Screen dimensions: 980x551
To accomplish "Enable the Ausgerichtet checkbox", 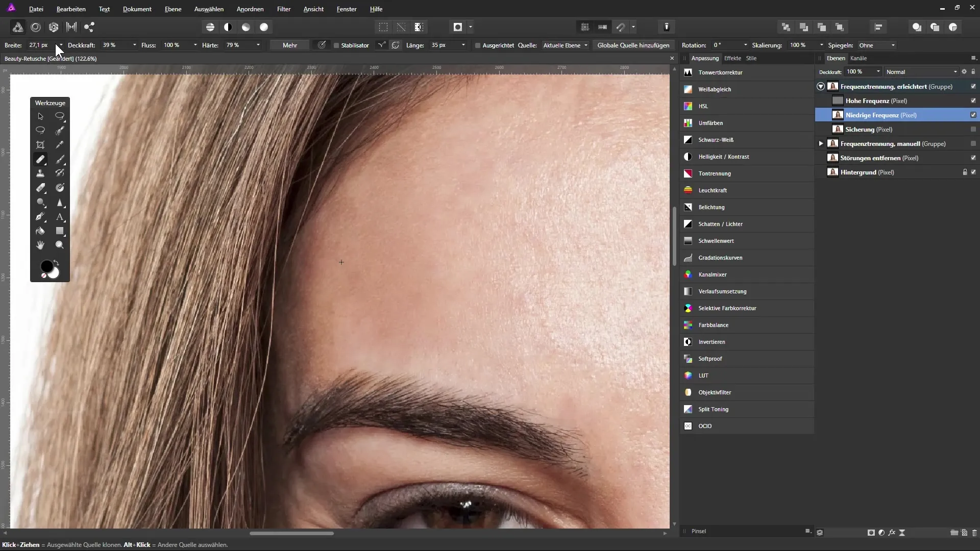I will (478, 45).
